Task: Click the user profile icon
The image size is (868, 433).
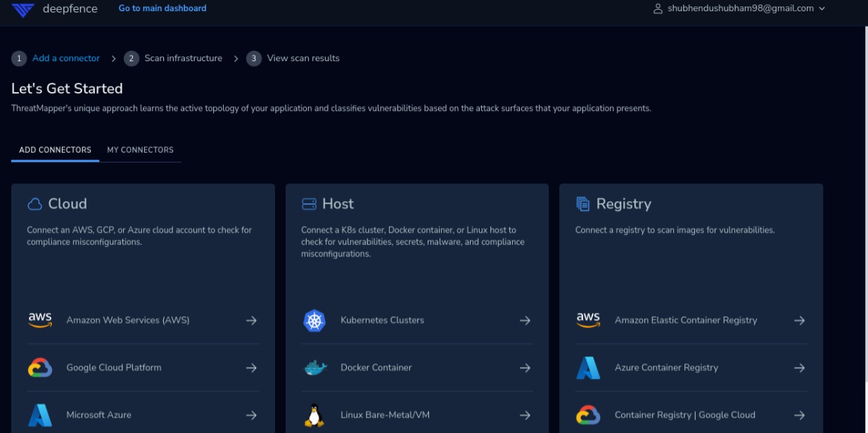Action: 658,8
